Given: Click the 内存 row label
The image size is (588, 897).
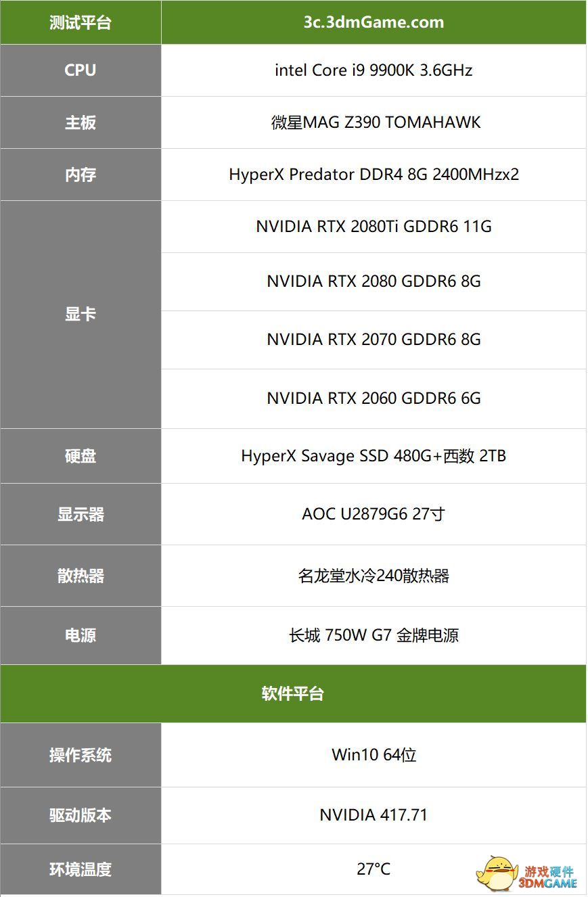Looking at the screenshot, I should [81, 175].
